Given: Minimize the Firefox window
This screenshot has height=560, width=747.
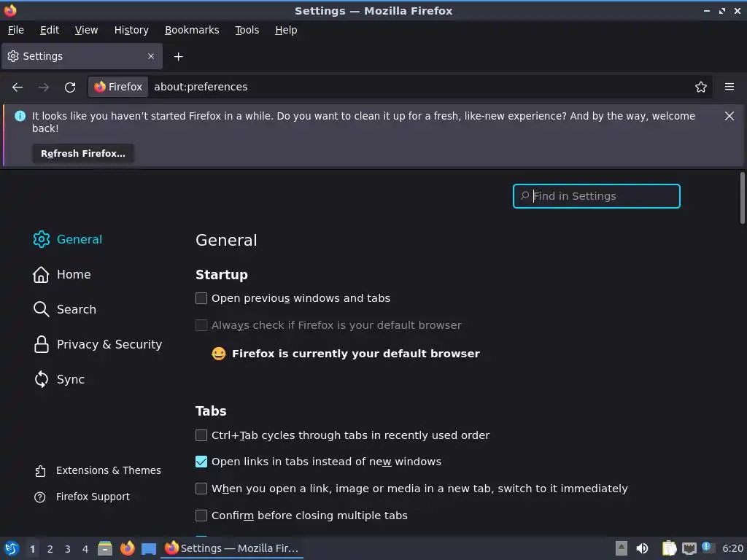Looking at the screenshot, I should click(x=706, y=10).
